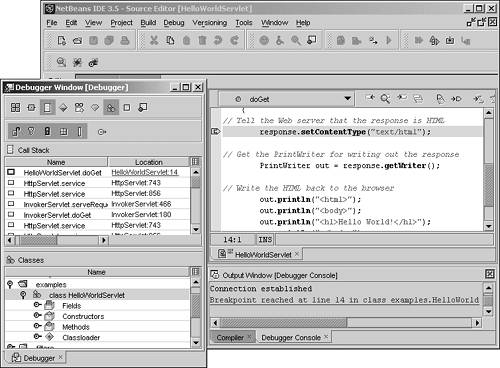Click the toggle bookmark icon in editor toolbar

440,99
